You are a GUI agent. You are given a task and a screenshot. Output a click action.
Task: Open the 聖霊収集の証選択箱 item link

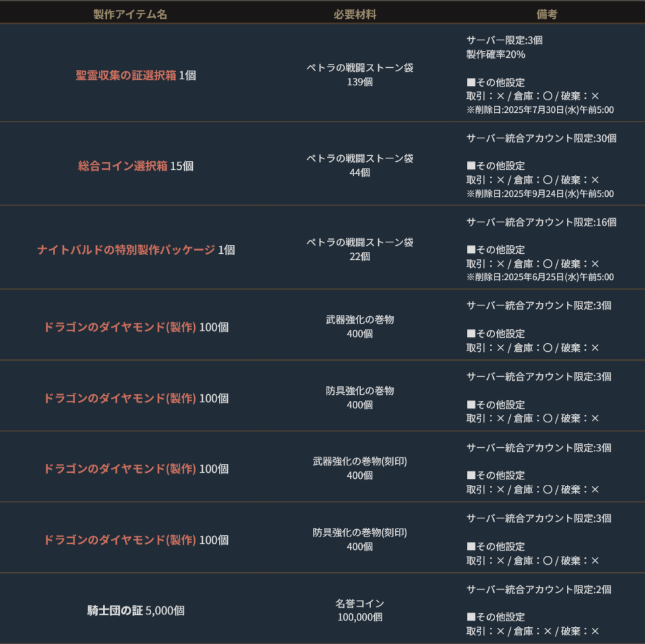point(126,75)
